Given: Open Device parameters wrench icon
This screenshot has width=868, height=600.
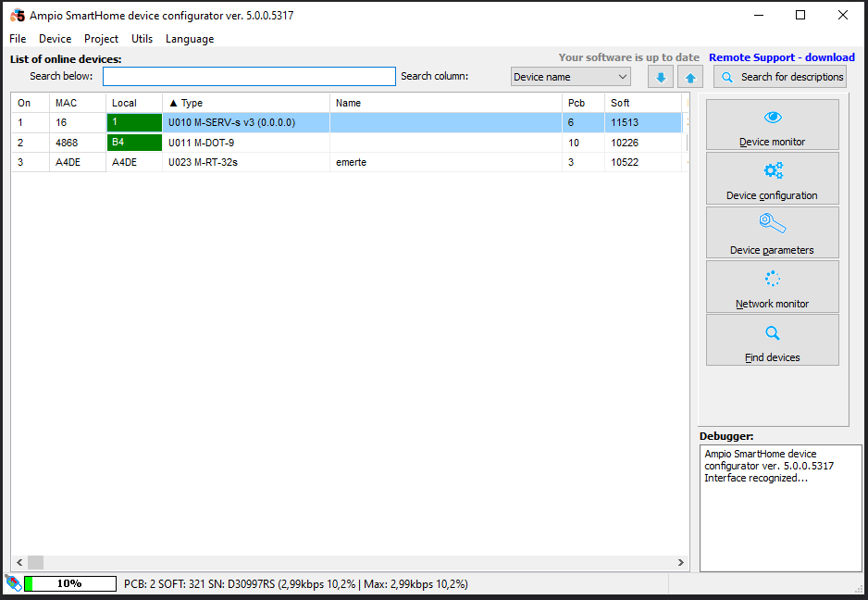Looking at the screenshot, I should coord(773,224).
